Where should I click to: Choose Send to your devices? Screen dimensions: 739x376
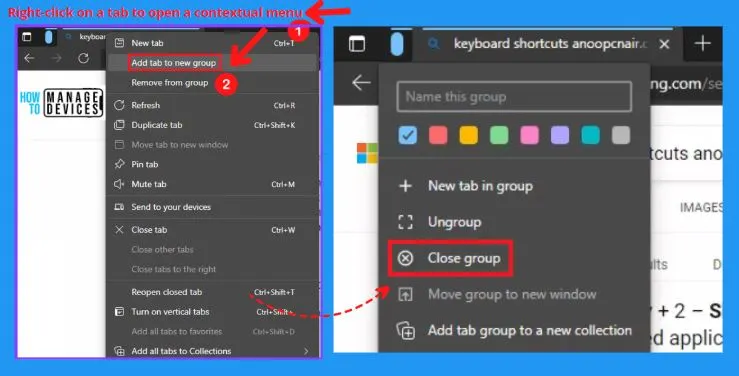pyautogui.click(x=171, y=207)
